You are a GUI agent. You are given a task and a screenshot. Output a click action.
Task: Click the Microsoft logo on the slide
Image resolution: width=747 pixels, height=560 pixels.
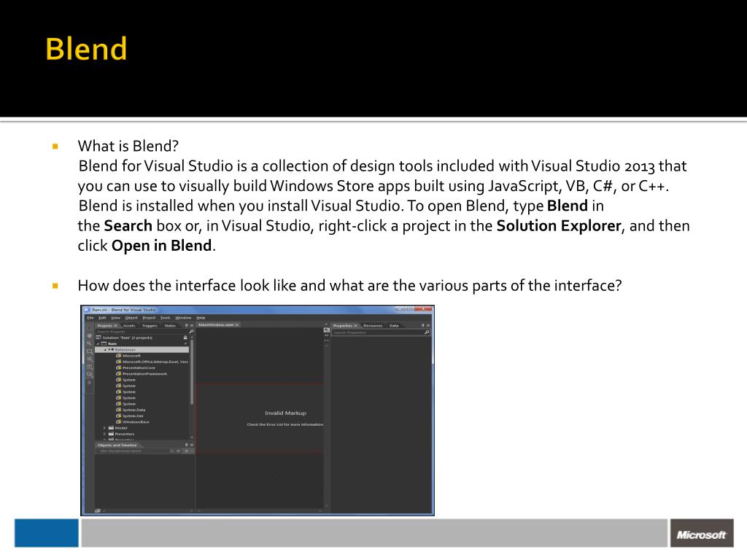click(701, 534)
